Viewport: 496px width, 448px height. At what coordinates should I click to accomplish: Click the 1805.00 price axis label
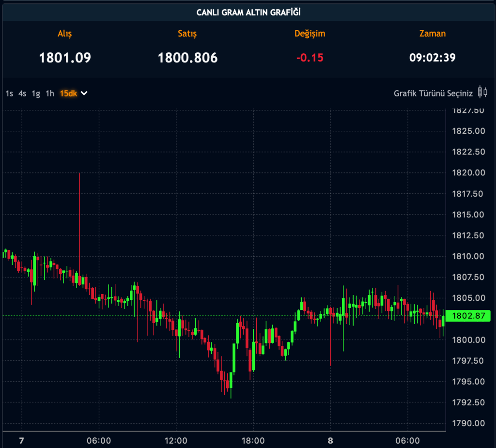click(x=468, y=298)
